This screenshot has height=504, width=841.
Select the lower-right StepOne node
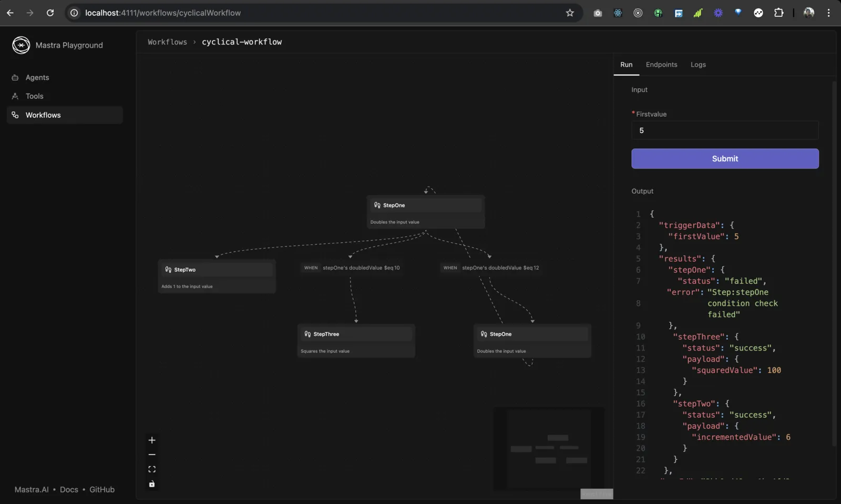(x=532, y=341)
